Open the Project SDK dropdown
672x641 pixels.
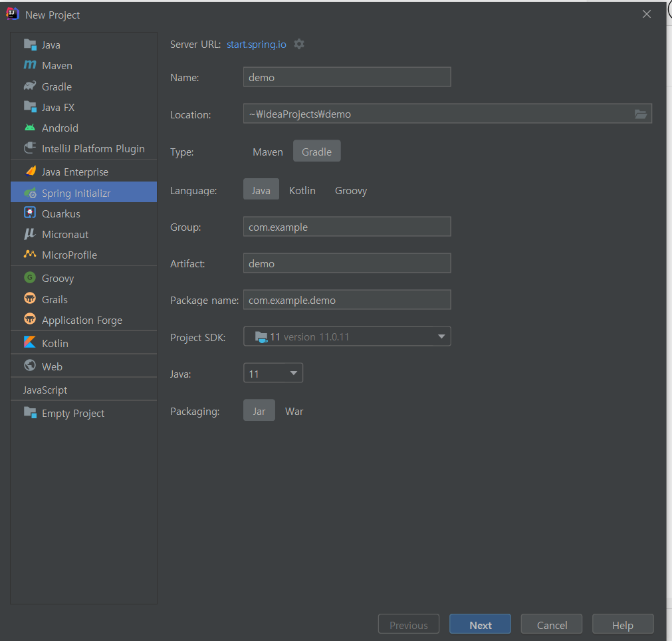coord(347,336)
